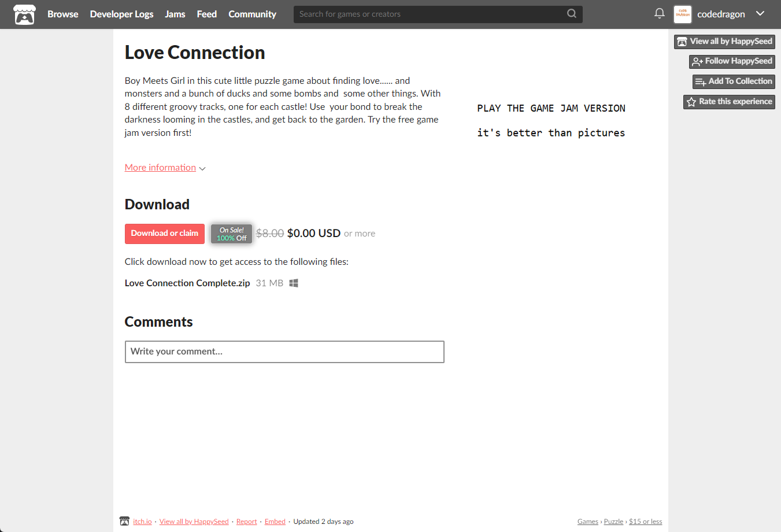The image size is (781, 532).
Task: Open the Jams page
Action: tap(175, 14)
